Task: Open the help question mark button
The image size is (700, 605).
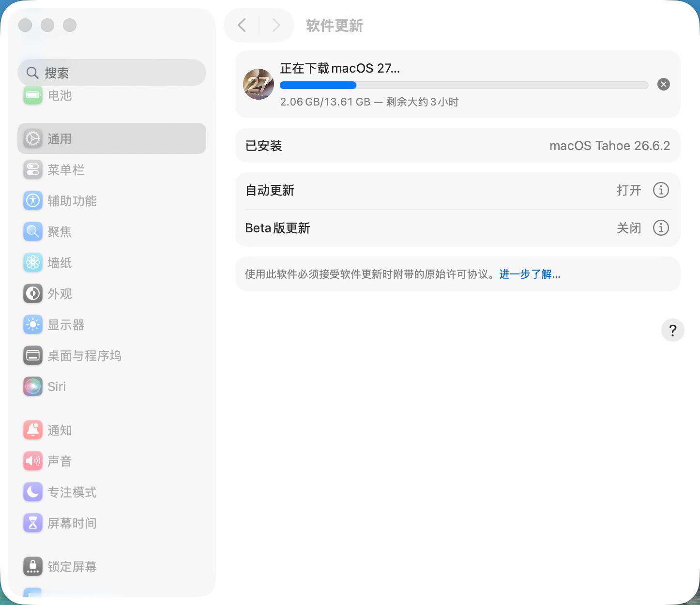Action: 672,331
